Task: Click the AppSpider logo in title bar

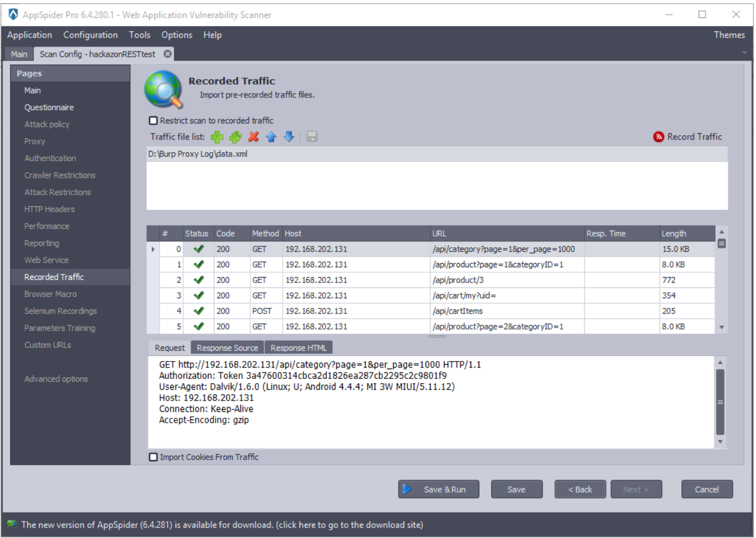Action: point(13,15)
